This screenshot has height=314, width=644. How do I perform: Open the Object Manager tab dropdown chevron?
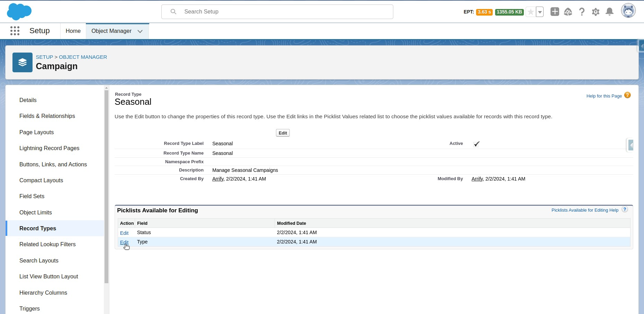(x=140, y=31)
